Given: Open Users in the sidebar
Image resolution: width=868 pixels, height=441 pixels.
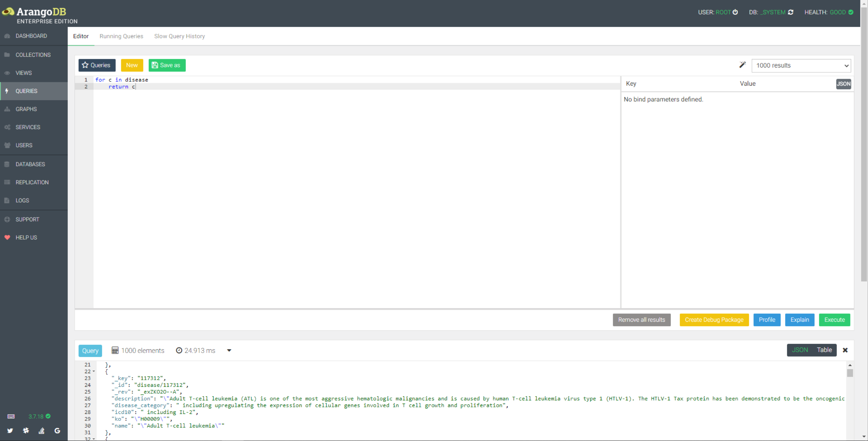Looking at the screenshot, I should (x=34, y=145).
